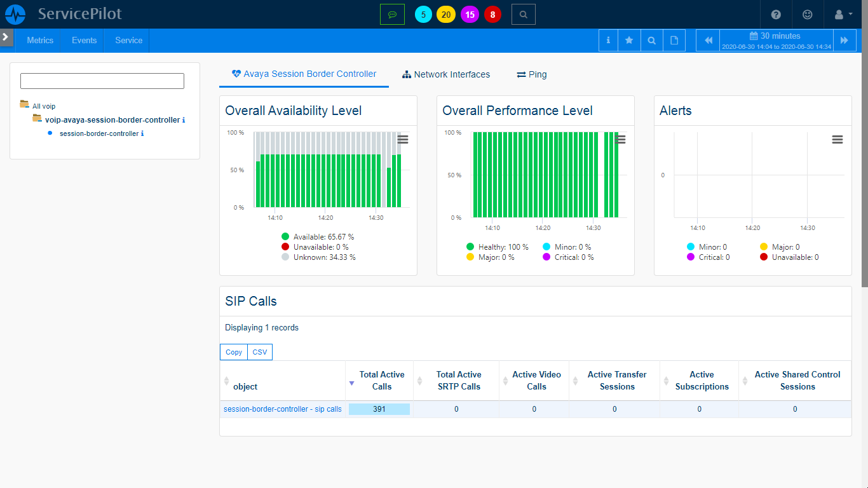Click the info icon in blue toolbar
Viewport: 868px width, 488px height.
click(608, 40)
